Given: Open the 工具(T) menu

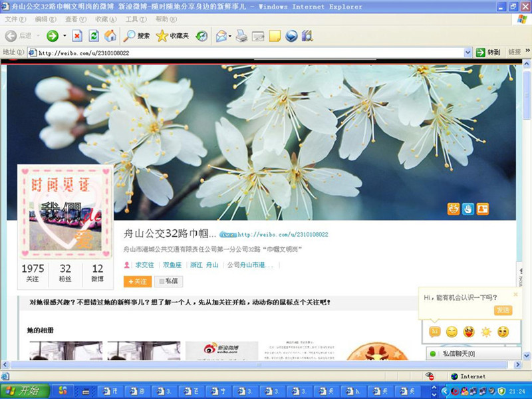Looking at the screenshot, I should (136, 19).
